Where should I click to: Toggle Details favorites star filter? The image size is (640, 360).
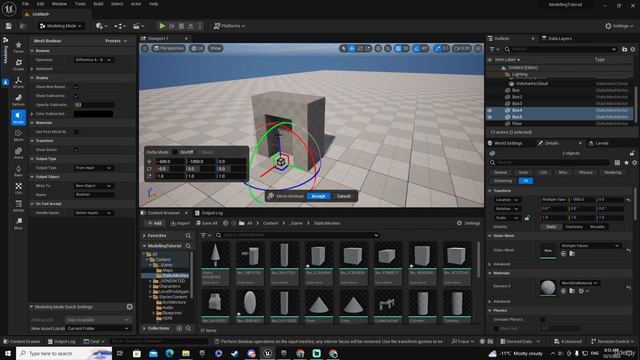626,162
